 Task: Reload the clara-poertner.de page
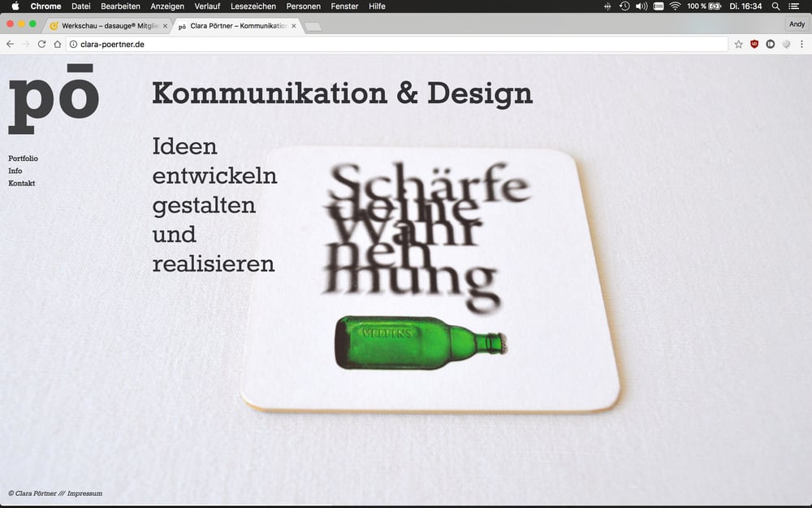[x=42, y=44]
